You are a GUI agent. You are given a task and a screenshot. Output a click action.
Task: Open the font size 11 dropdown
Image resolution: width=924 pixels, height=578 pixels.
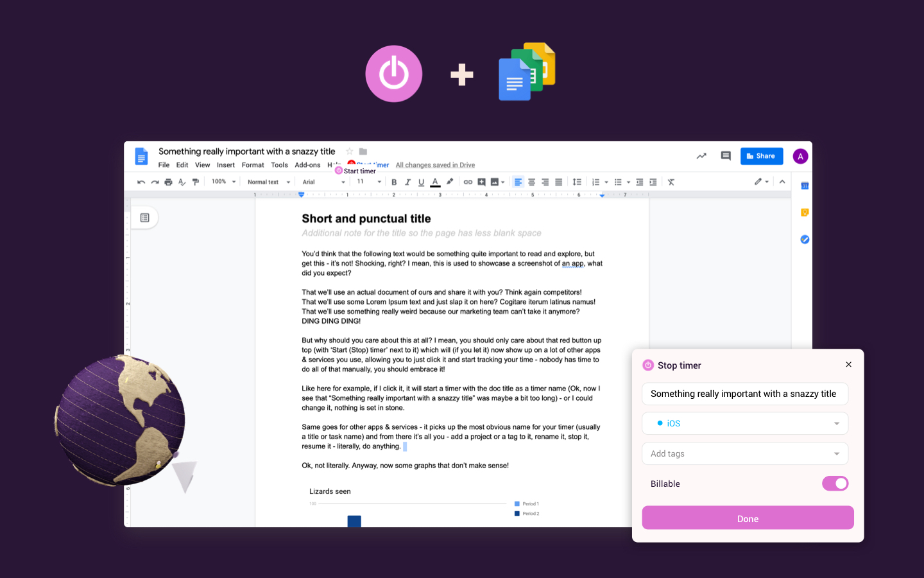pos(369,182)
